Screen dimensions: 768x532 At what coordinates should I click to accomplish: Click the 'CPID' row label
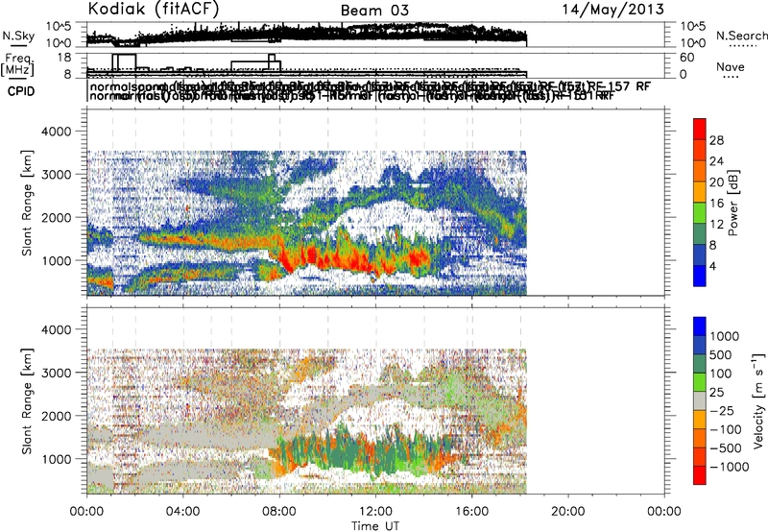click(x=21, y=91)
